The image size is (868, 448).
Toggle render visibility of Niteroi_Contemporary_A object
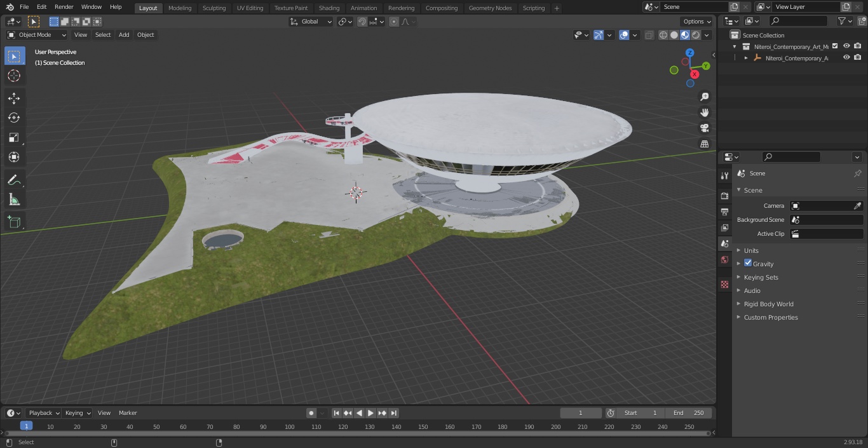point(858,57)
